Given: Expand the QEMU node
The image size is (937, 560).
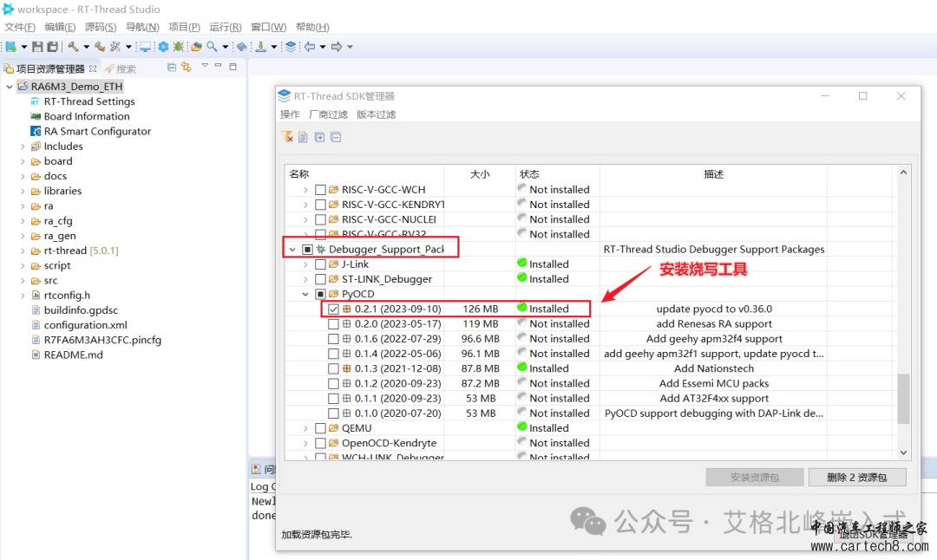Looking at the screenshot, I should pyautogui.click(x=305, y=428).
